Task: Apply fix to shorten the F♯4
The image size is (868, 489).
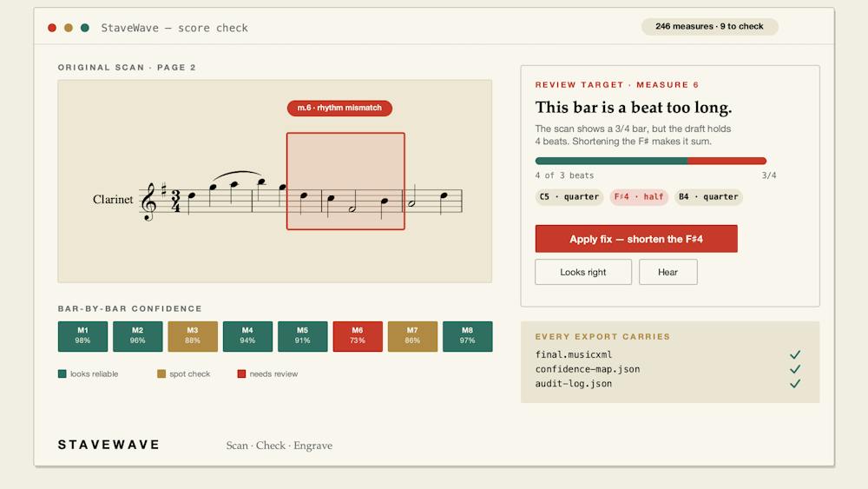Action: (636, 239)
